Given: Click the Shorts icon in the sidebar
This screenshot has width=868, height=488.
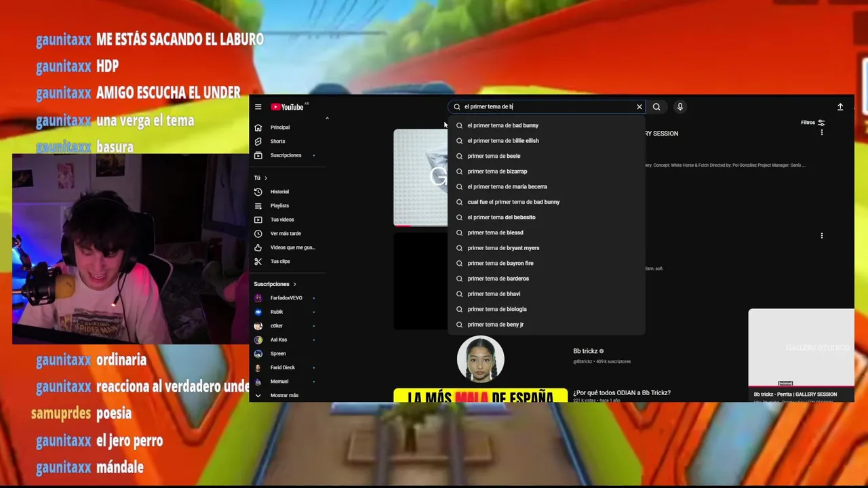Looking at the screenshot, I should point(258,142).
